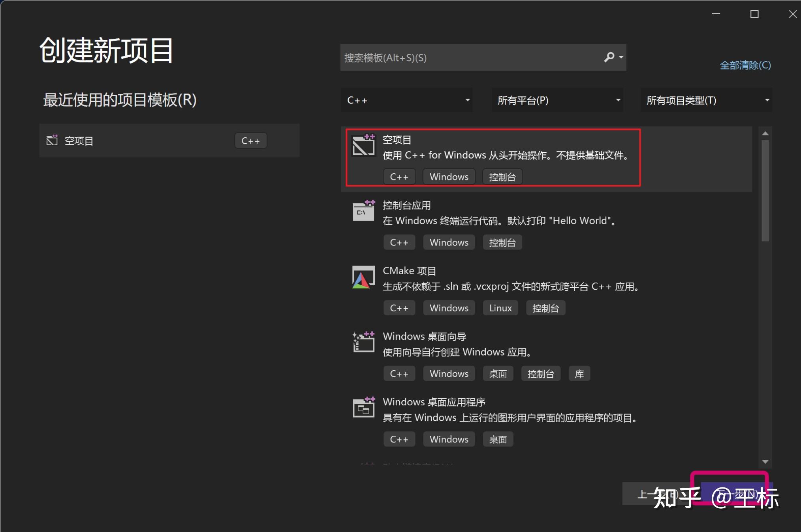Click the scrollbar down arrow
The image size is (801, 532).
[x=765, y=462]
